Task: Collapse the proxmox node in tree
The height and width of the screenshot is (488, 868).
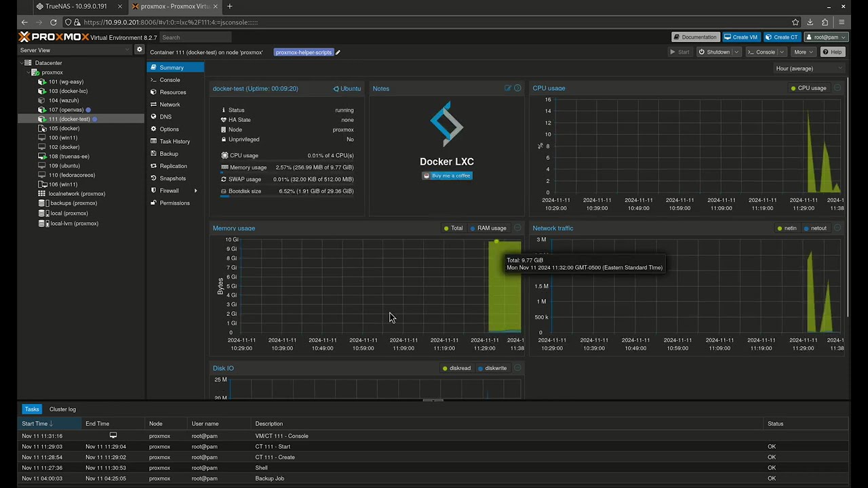Action: click(x=28, y=73)
